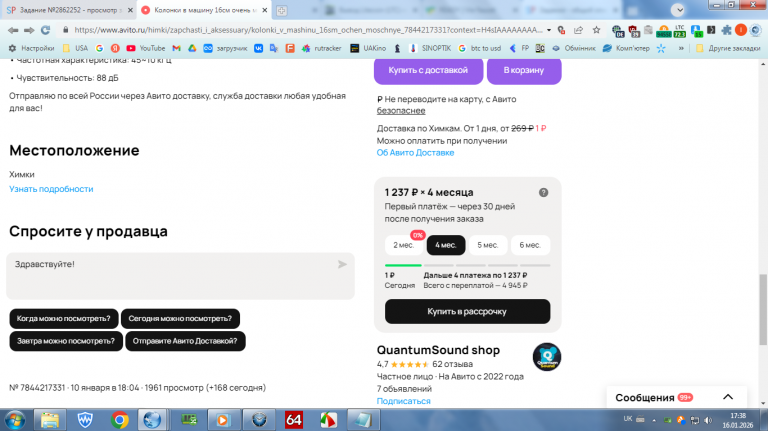Open the Настройки bookmark
Image resolution: width=768 pixels, height=431 pixels.
pyautogui.click(x=32, y=48)
